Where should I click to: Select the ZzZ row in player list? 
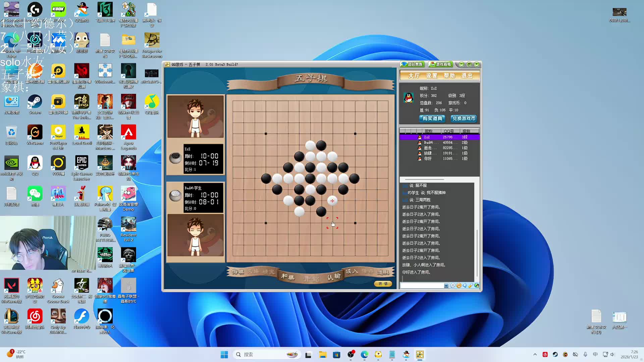[439, 137]
